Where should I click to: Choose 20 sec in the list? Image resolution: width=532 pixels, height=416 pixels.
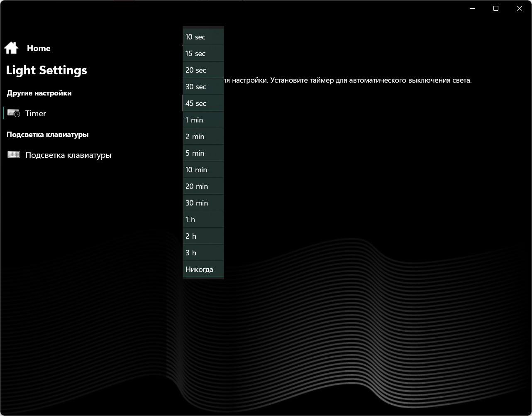click(203, 70)
